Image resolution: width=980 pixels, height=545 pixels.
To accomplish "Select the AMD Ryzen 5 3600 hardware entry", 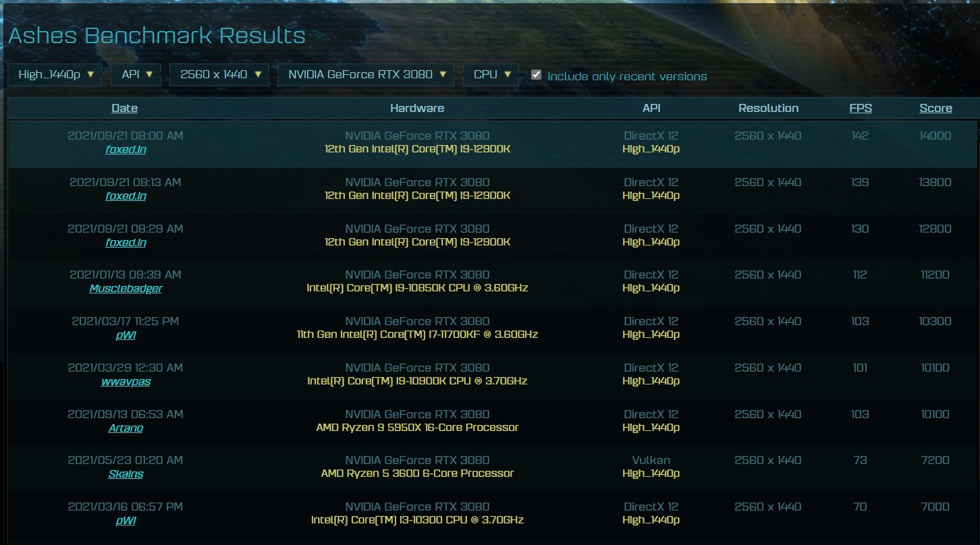I will [x=417, y=474].
